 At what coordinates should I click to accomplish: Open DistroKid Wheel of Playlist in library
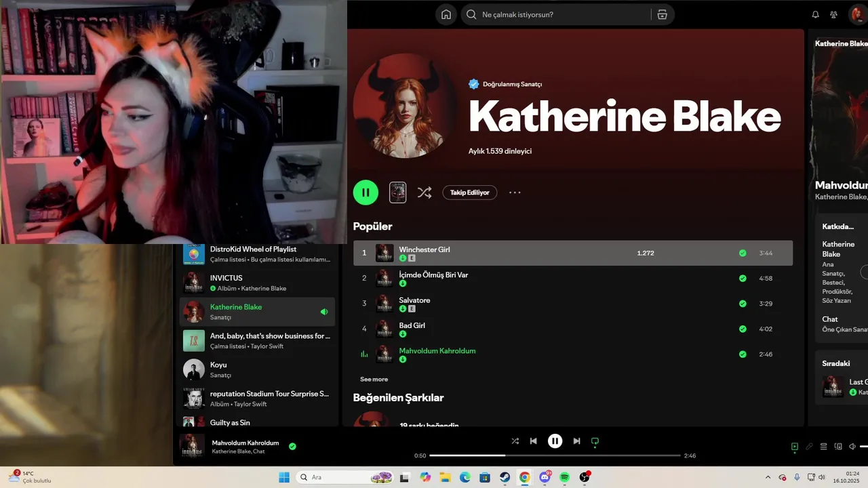point(257,253)
